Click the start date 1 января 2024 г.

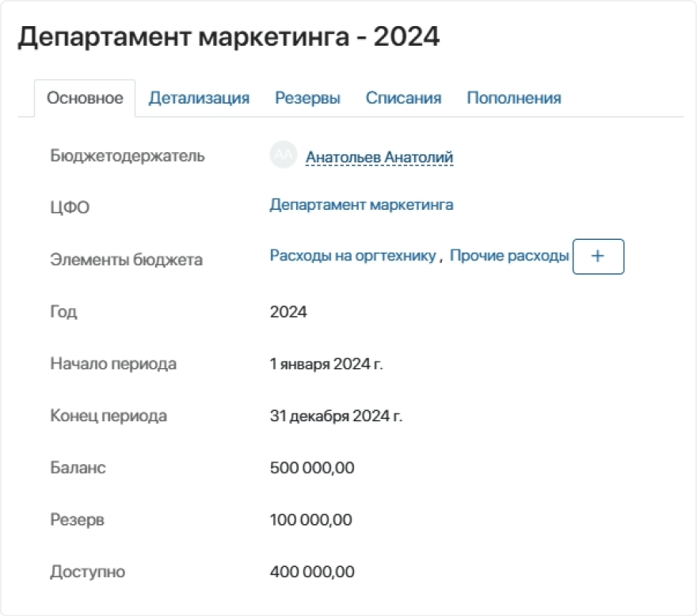pos(326,364)
